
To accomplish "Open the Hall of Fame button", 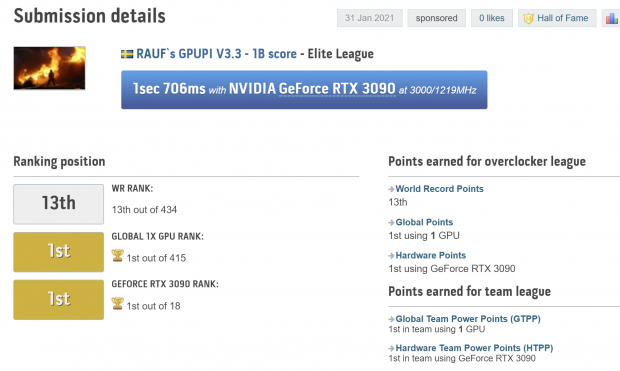I will coord(557,18).
